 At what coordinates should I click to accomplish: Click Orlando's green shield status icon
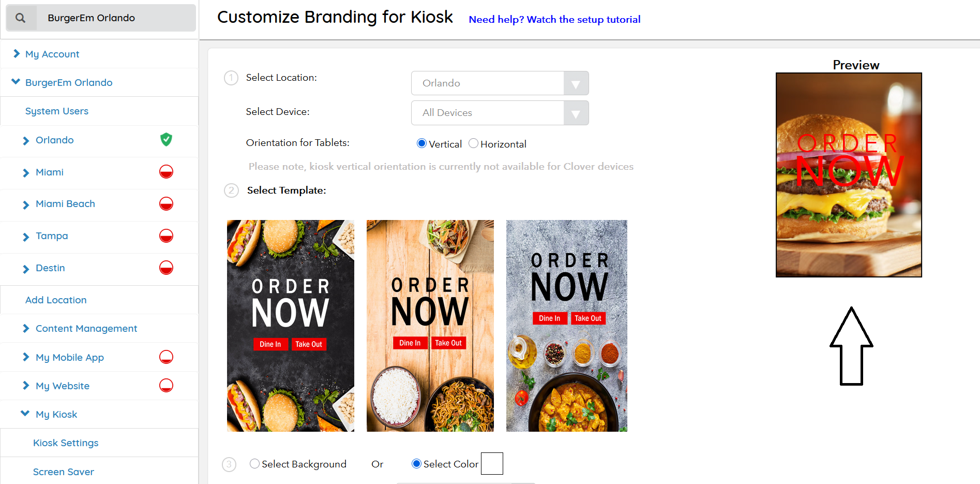(166, 139)
